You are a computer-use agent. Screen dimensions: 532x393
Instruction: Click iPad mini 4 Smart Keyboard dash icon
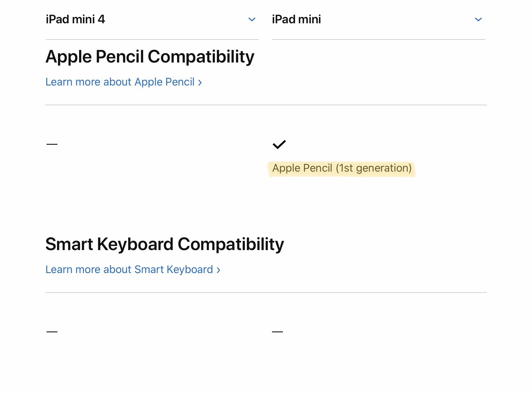(x=52, y=332)
